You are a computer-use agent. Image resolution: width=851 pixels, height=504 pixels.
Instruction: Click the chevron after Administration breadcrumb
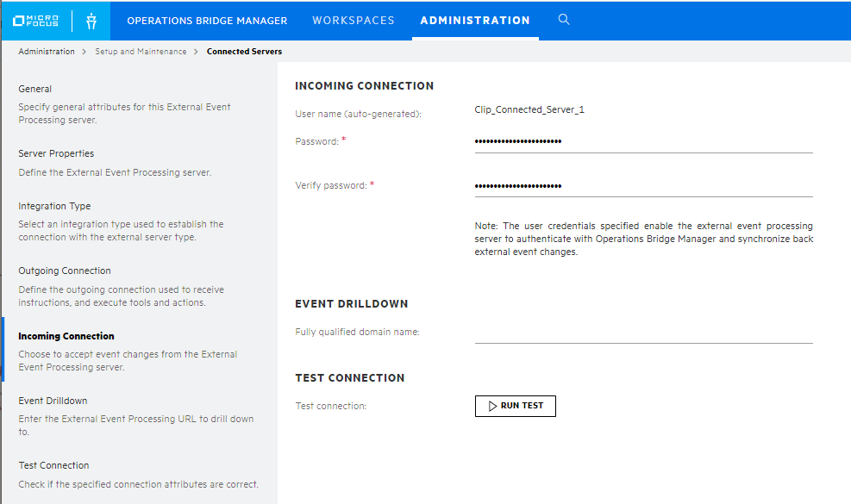[x=84, y=52]
